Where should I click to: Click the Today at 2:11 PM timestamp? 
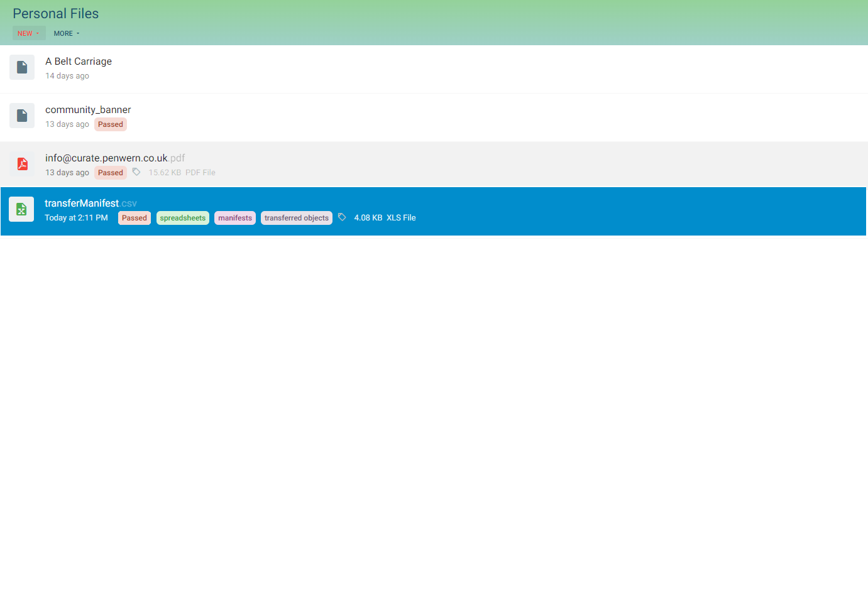click(x=76, y=218)
